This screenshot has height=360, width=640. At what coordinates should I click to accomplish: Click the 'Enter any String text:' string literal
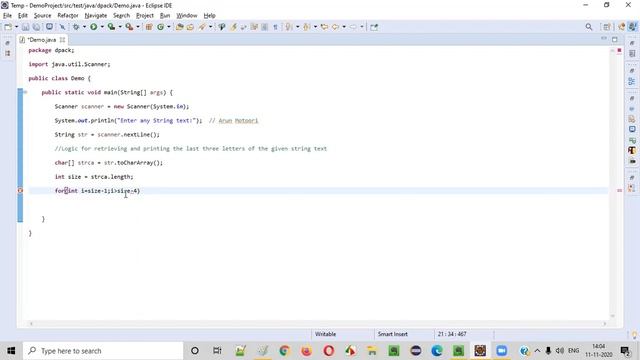(x=157, y=120)
